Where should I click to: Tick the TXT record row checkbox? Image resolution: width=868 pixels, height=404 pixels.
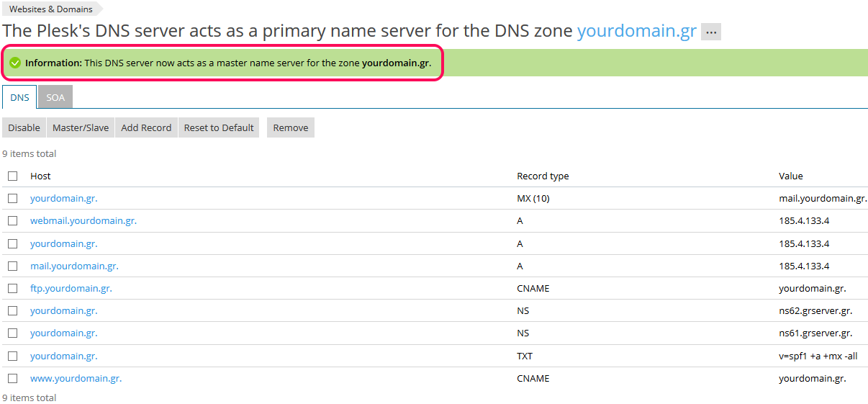pyautogui.click(x=13, y=356)
